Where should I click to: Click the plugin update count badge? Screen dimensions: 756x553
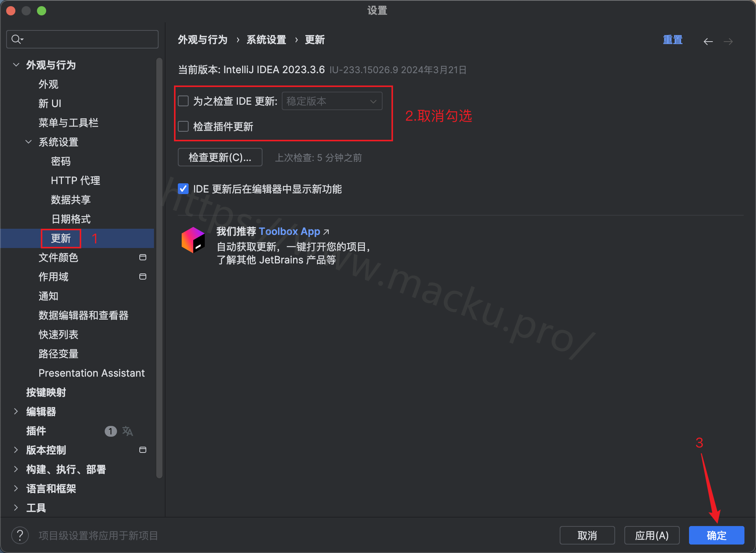111,431
